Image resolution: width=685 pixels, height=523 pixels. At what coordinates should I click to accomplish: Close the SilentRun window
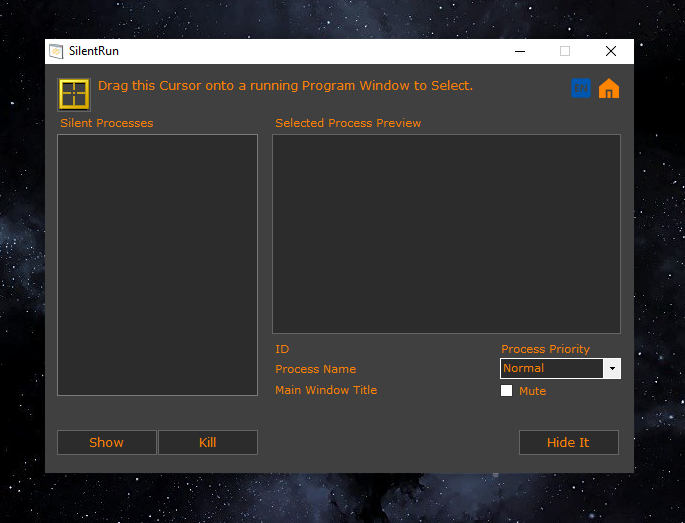pos(611,51)
